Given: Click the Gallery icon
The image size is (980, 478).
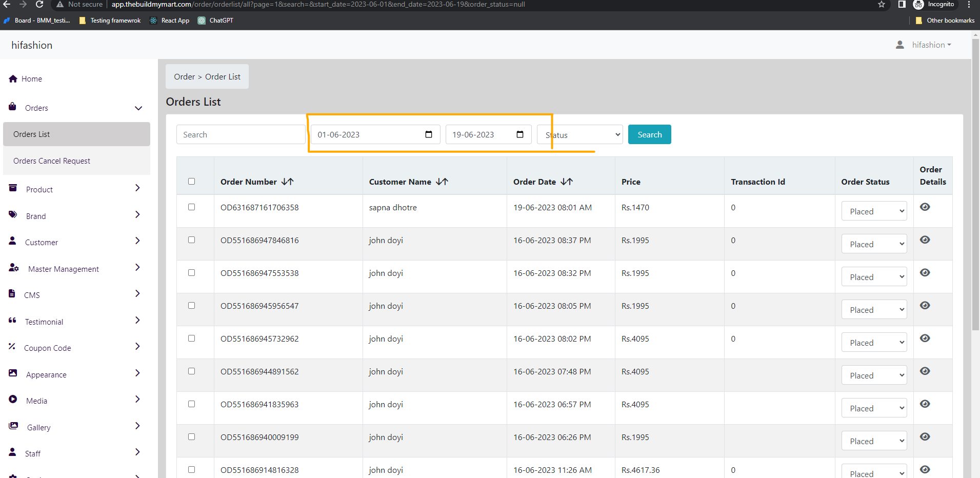Looking at the screenshot, I should click(13, 426).
